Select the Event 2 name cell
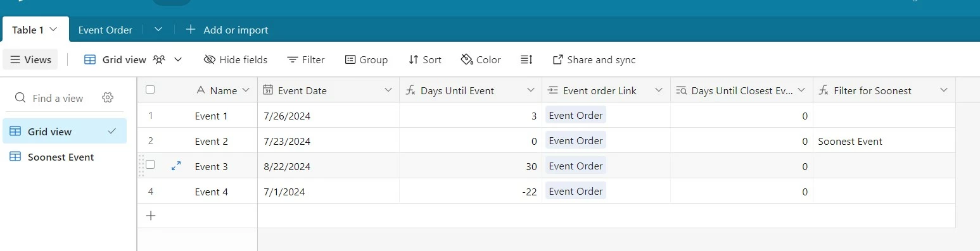980x251 pixels. pos(211,141)
